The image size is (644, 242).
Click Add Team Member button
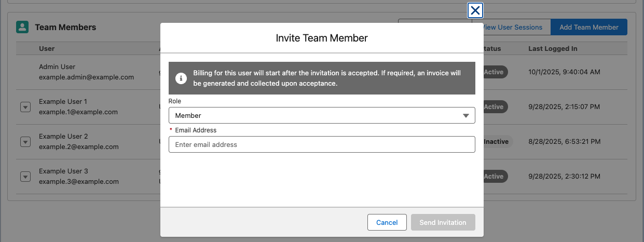pyautogui.click(x=589, y=27)
